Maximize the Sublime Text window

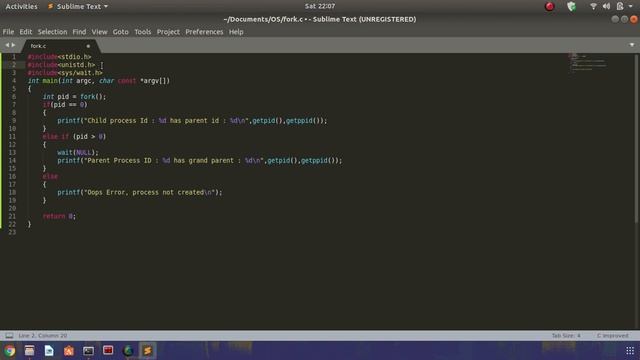(x=624, y=19)
